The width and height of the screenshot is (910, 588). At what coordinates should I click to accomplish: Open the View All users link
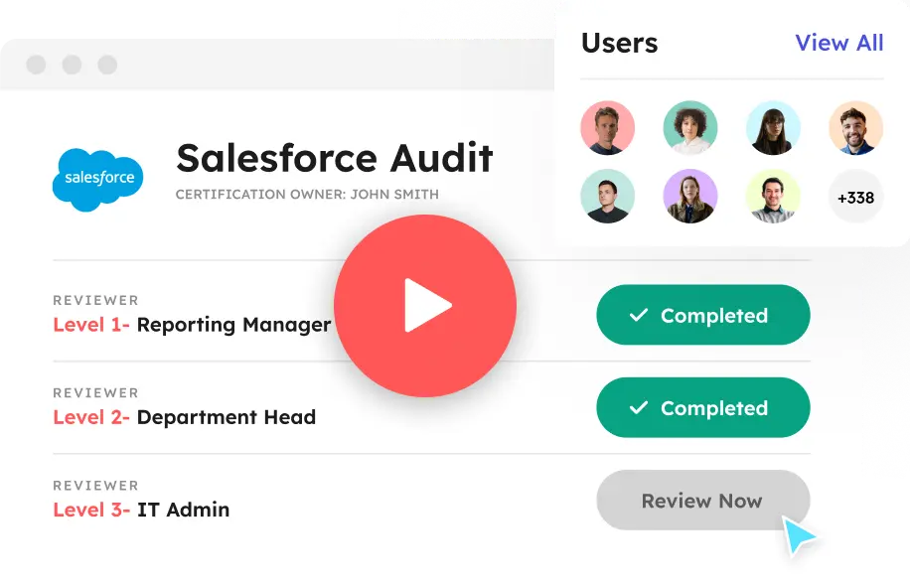point(838,43)
